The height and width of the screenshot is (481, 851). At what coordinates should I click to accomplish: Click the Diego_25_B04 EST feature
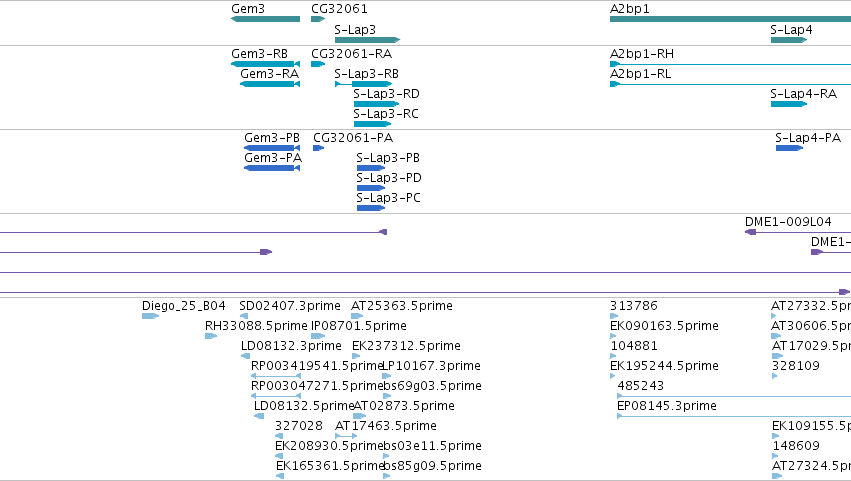[x=150, y=316]
